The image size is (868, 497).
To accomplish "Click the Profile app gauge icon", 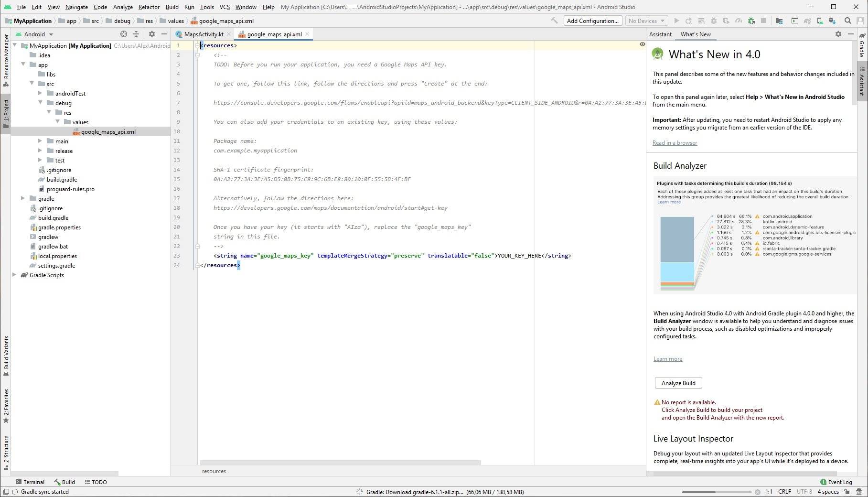I will 739,21.
